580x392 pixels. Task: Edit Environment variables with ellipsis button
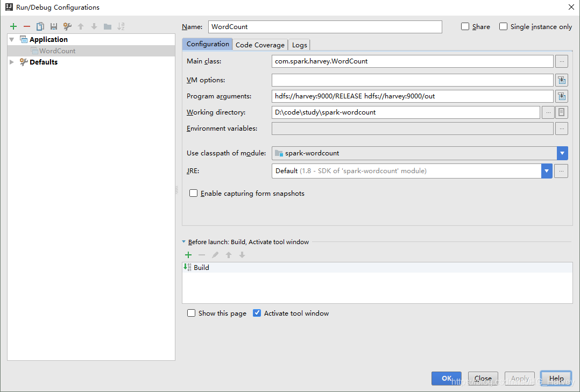(x=562, y=129)
